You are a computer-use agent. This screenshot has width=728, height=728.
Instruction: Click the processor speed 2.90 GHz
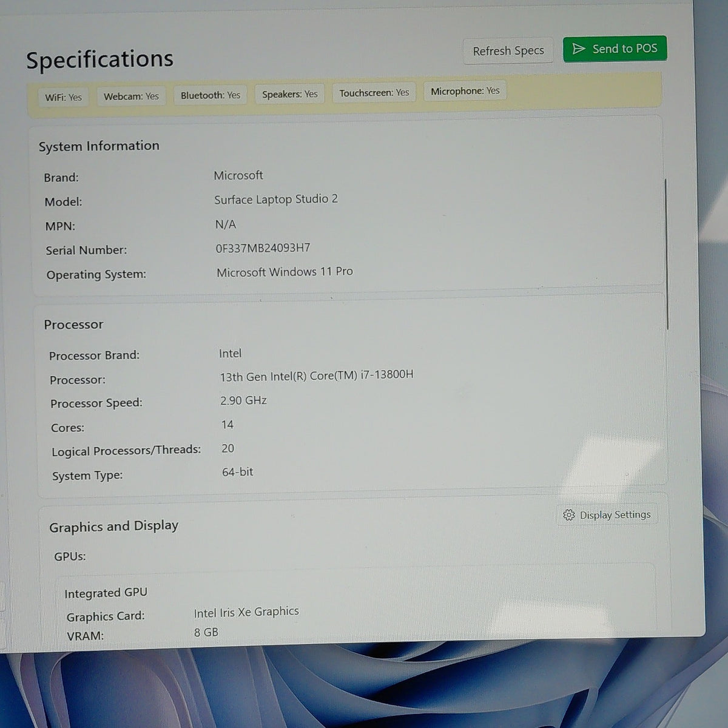pyautogui.click(x=243, y=400)
